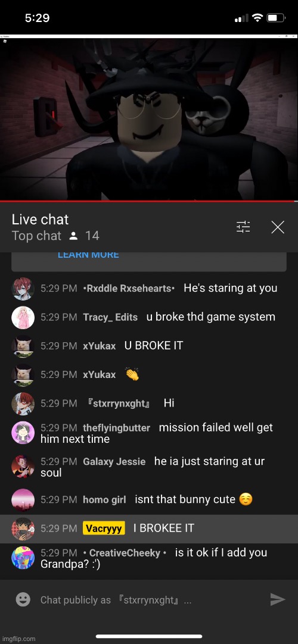The height and width of the screenshot is (644, 298).
Task: Click the LEARN MORE link
Action: pos(88,255)
